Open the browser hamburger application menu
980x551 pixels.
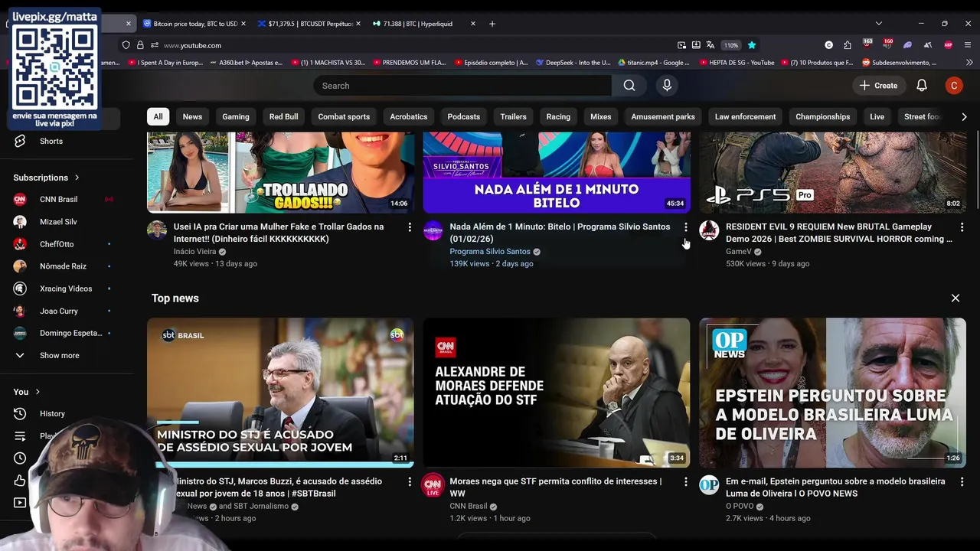(x=968, y=45)
